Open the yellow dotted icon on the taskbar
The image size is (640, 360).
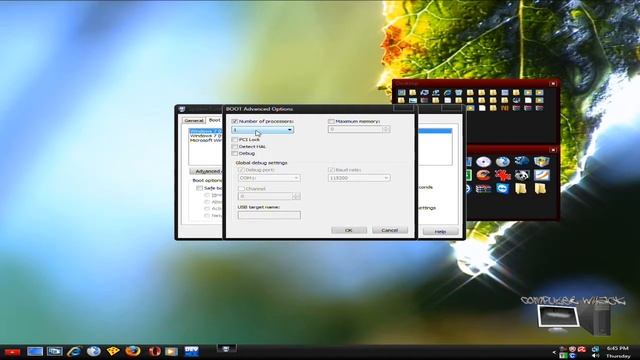(x=113, y=351)
